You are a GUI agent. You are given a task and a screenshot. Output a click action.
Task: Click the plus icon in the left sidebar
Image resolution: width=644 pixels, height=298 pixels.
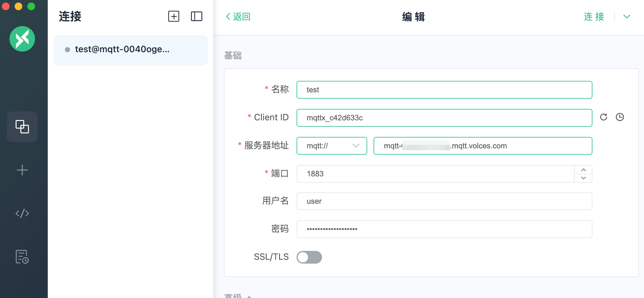coord(22,170)
